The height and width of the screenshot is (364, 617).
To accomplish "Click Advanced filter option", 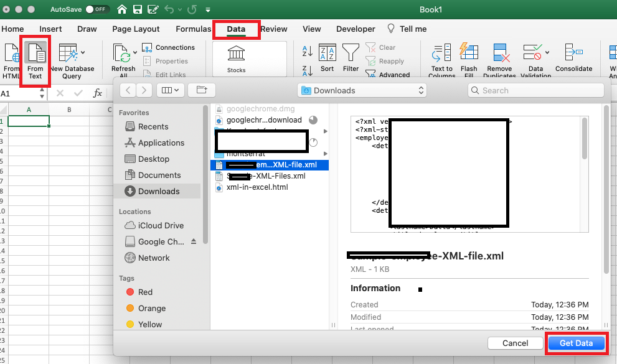I will pyautogui.click(x=388, y=74).
